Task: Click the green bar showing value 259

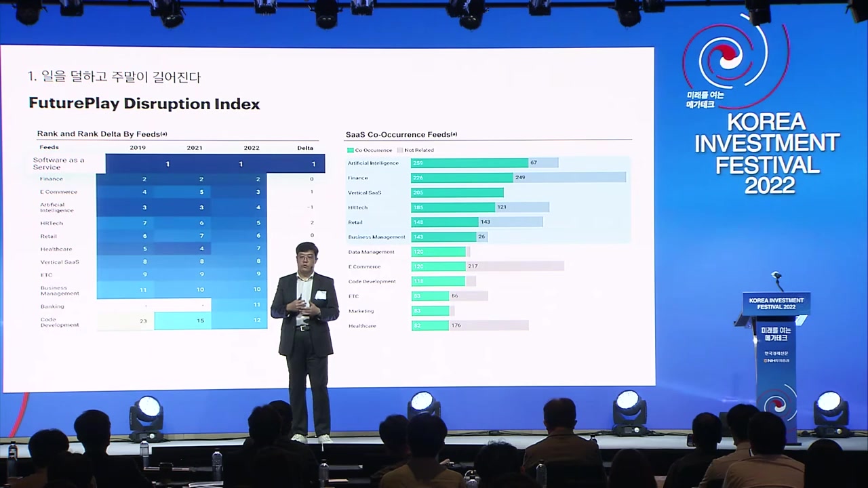Action: click(469, 163)
